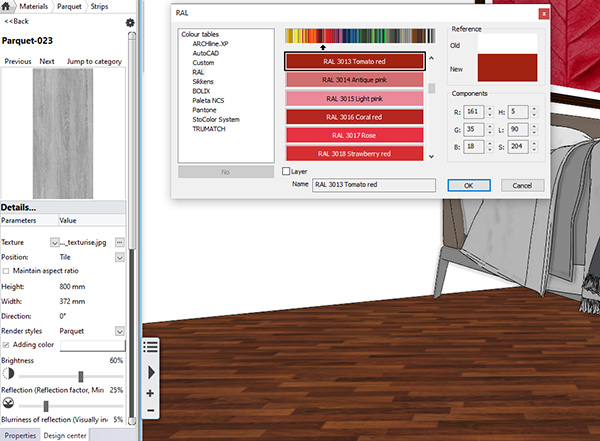This screenshot has width=600, height=441.
Task: Click the minus zoom-out icon
Action: coord(150,410)
